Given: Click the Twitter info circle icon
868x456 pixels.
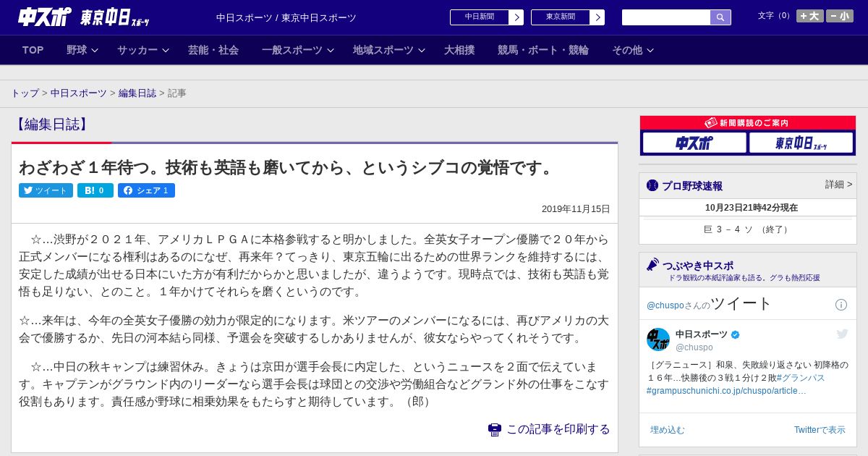Looking at the screenshot, I should point(841,305).
